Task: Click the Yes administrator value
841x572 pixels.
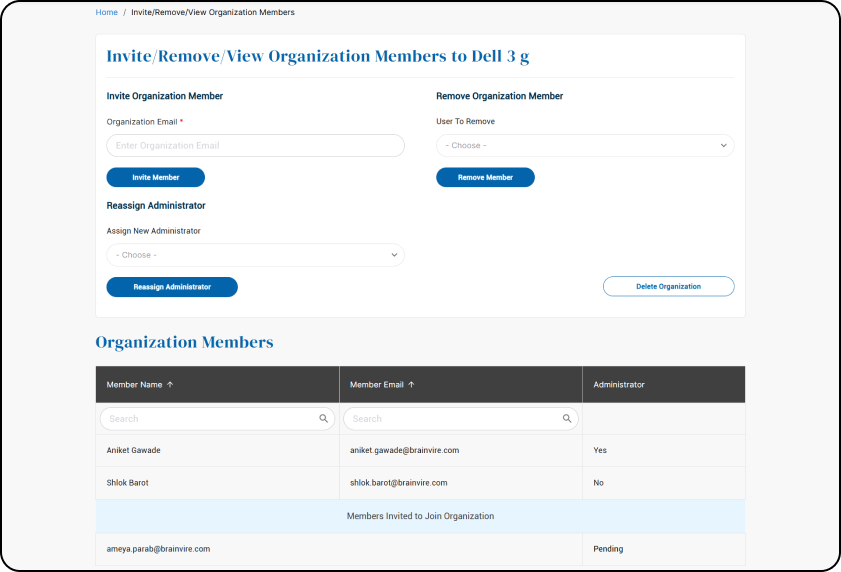Action: tap(600, 450)
